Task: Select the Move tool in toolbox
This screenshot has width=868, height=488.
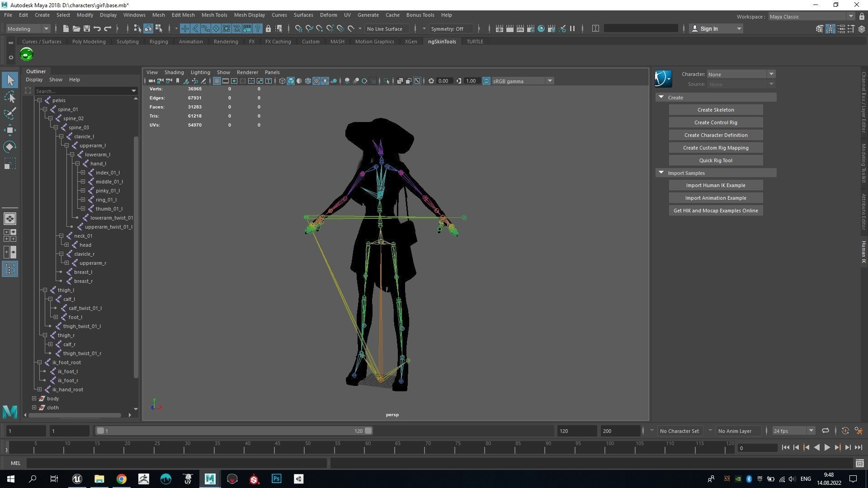Action: [10, 130]
